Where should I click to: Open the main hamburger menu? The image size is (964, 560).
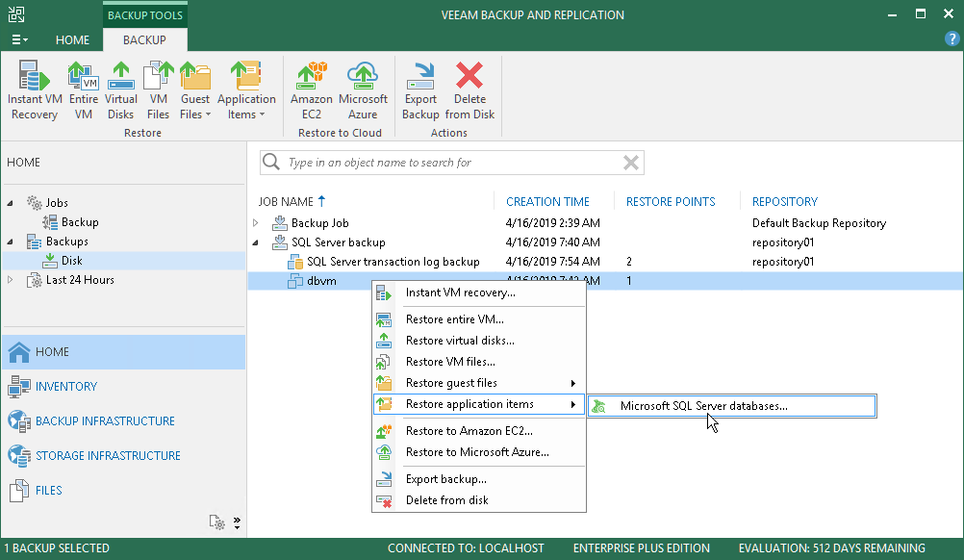[19, 40]
